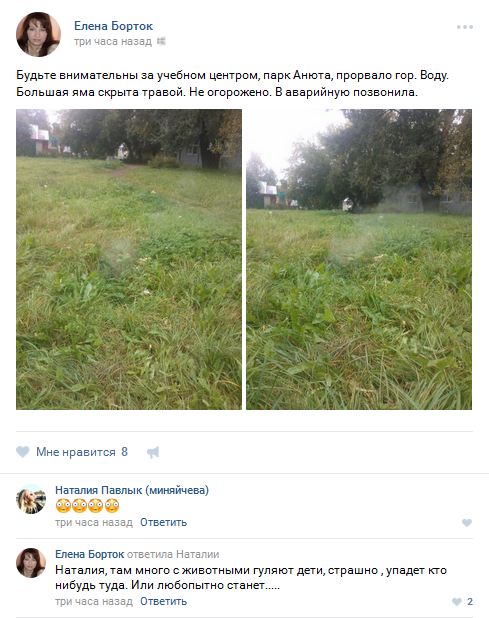Toggle the heart next to 'Мне нравится'
The image size is (489, 618).
pyautogui.click(x=23, y=452)
